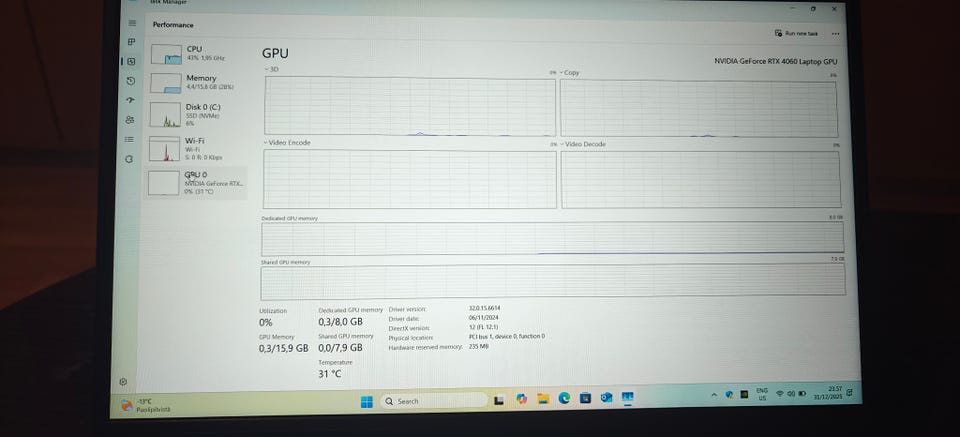Click the GPU Memory 0,3/15,9 GB value
The width and height of the screenshot is (960, 437).
tap(283, 348)
